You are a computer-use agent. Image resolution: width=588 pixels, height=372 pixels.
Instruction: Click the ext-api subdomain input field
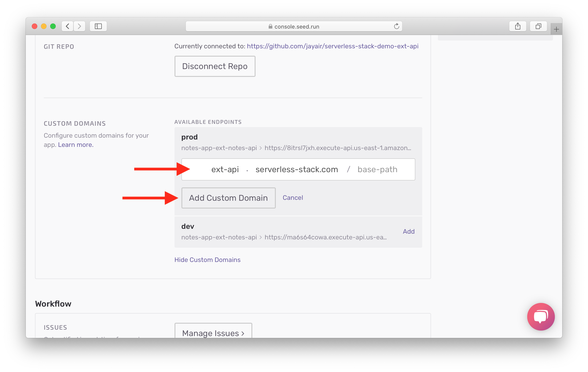click(x=214, y=169)
